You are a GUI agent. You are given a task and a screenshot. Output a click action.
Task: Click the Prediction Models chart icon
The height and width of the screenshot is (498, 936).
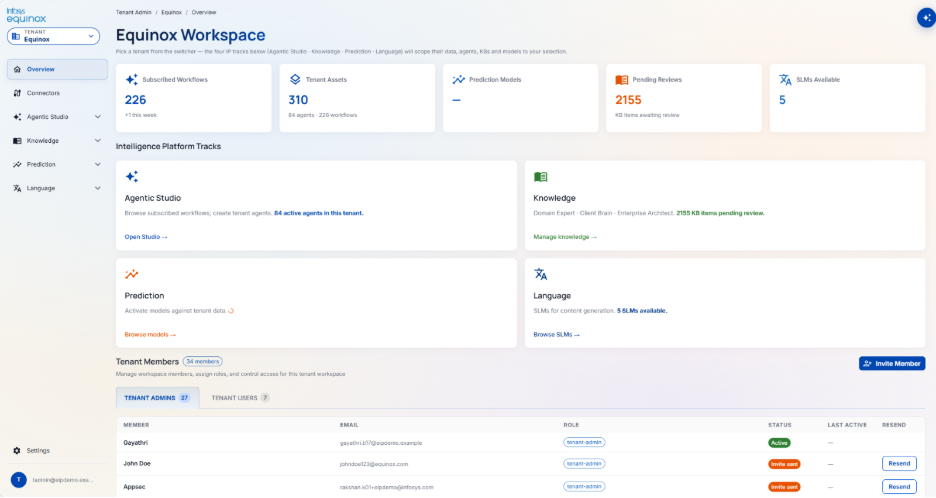click(458, 79)
